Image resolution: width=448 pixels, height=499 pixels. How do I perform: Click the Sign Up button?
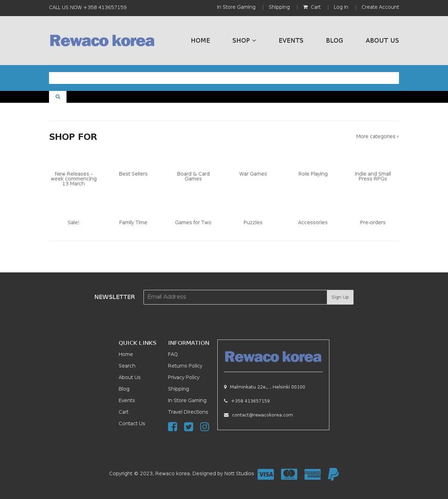point(340,297)
